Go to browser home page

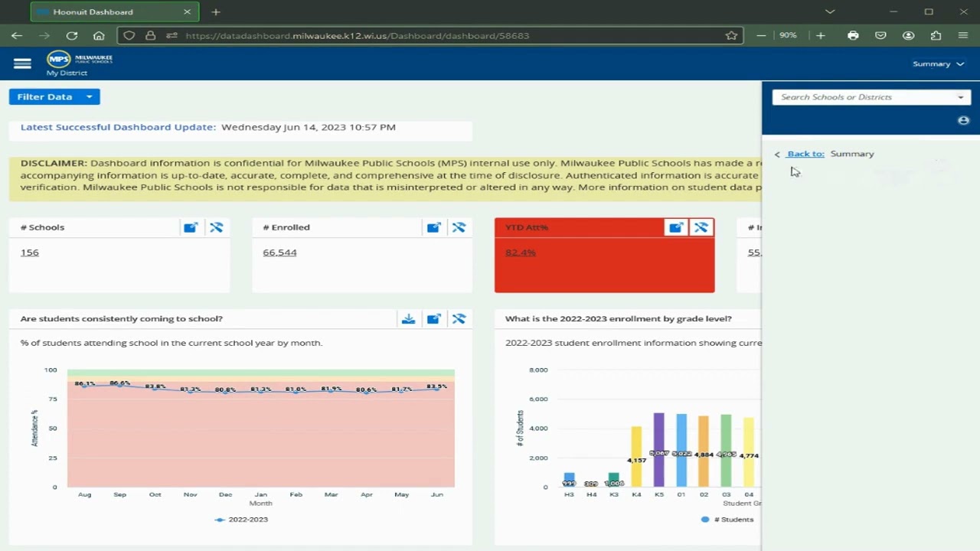[x=99, y=36]
